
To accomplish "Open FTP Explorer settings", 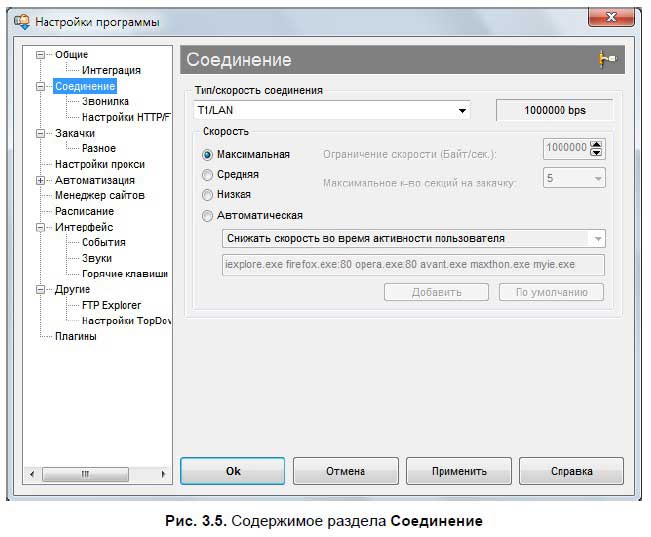I will coord(111,305).
